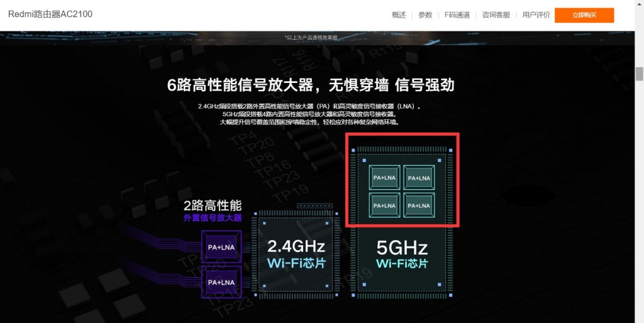This screenshot has width=644, height=323.
Task: Click the scrollbar down arrow
Action: click(x=639, y=318)
